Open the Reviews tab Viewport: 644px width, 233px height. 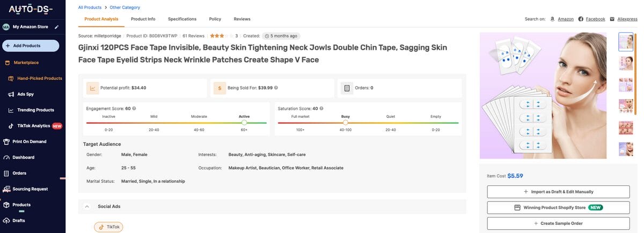[242, 19]
